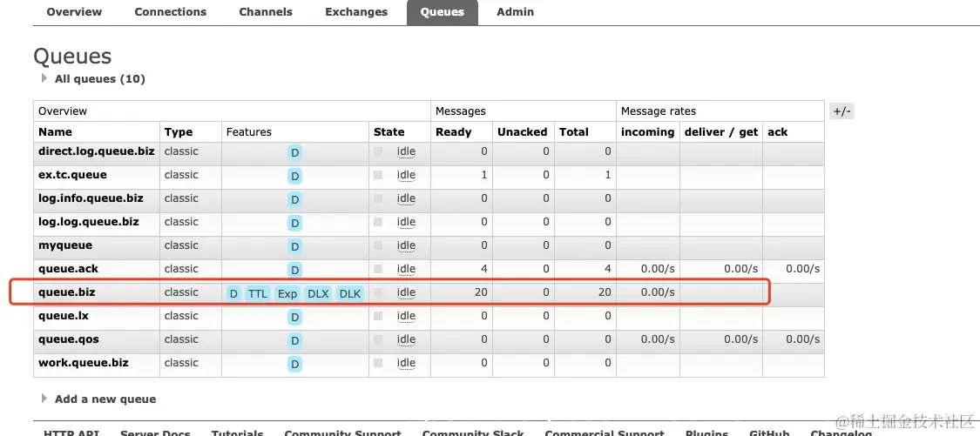Open direct.log.queue.biz queue details
Viewport: 980px width, 436px height.
click(x=96, y=151)
